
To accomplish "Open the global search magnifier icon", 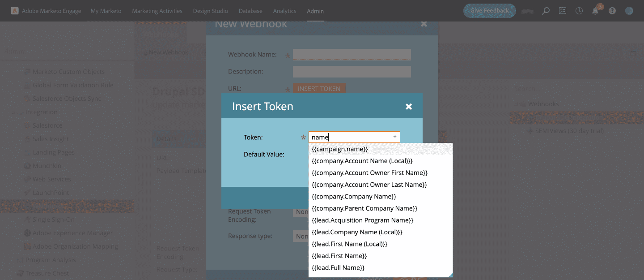I will 546,11.
